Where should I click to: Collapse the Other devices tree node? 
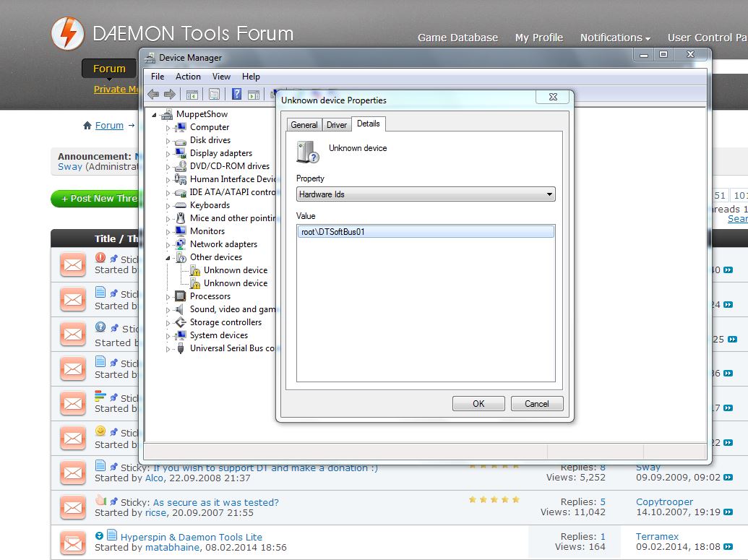[x=168, y=257]
